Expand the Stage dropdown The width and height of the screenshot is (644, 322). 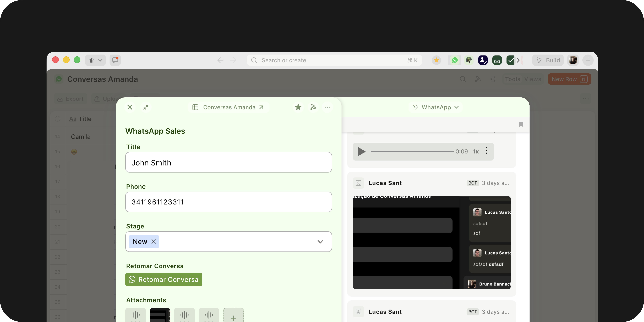click(x=320, y=241)
